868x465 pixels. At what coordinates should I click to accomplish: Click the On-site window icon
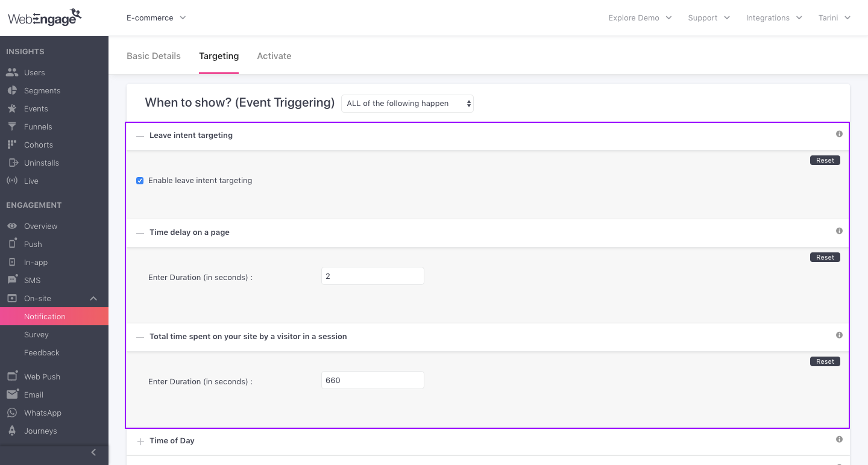click(12, 298)
